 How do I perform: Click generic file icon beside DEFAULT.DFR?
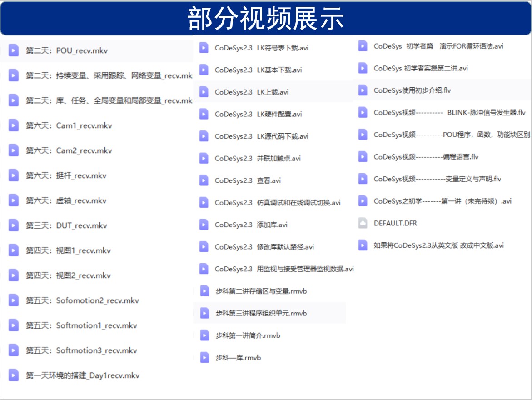(363, 223)
